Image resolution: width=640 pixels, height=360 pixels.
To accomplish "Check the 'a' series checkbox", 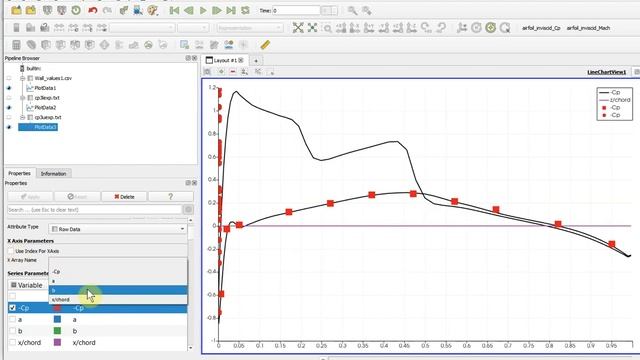I will (12, 319).
